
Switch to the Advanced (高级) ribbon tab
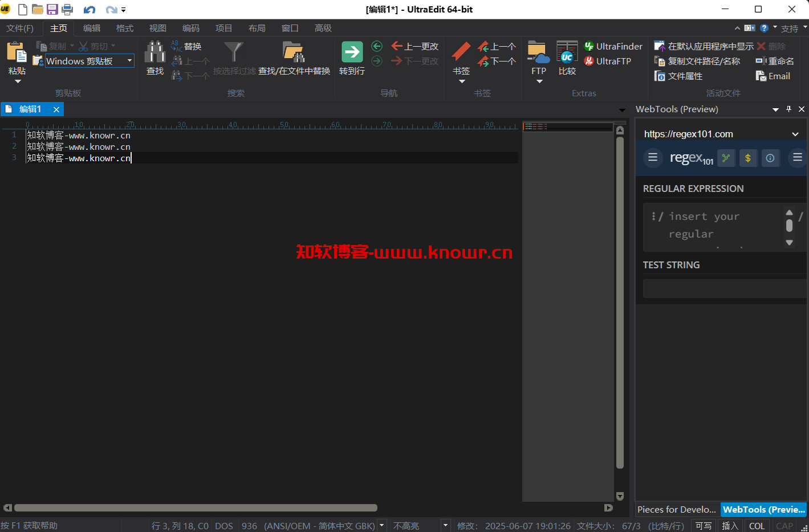(323, 28)
